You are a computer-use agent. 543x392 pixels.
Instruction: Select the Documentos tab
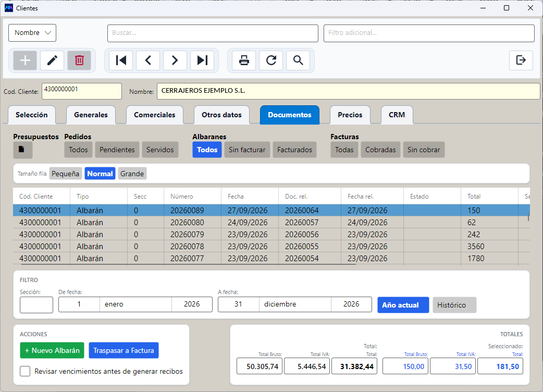[x=290, y=115]
